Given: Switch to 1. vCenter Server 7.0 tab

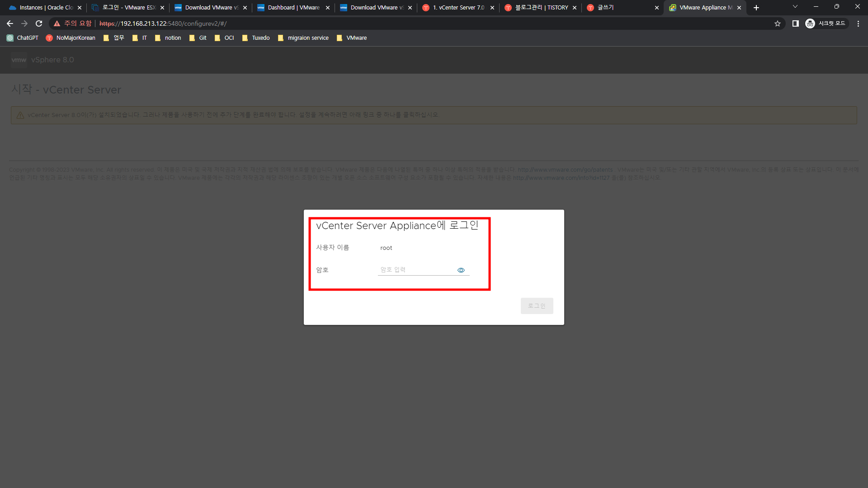Looking at the screenshot, I should click(x=457, y=8).
